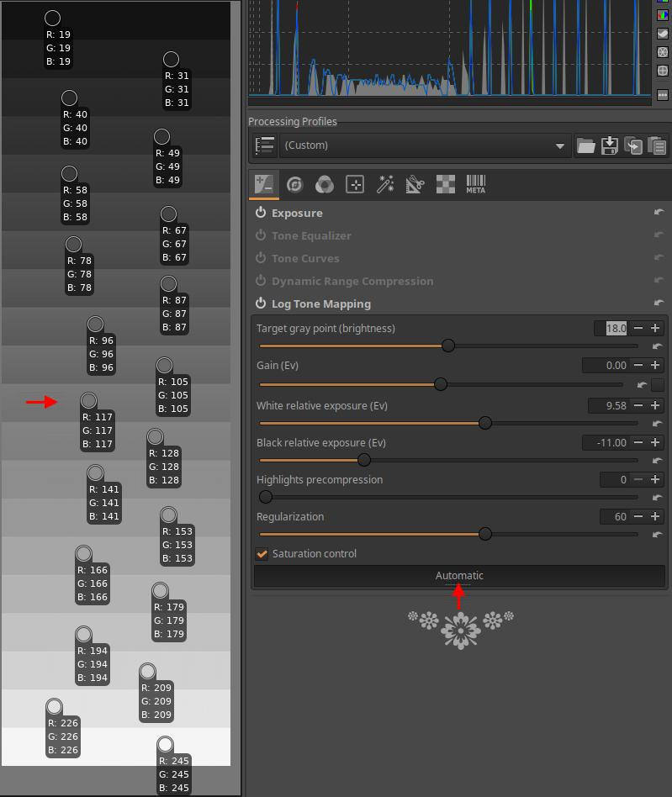Viewport: 672px width, 797px height.
Task: Open the Processing Profiles (Custom) dropdown
Action: tap(424, 145)
